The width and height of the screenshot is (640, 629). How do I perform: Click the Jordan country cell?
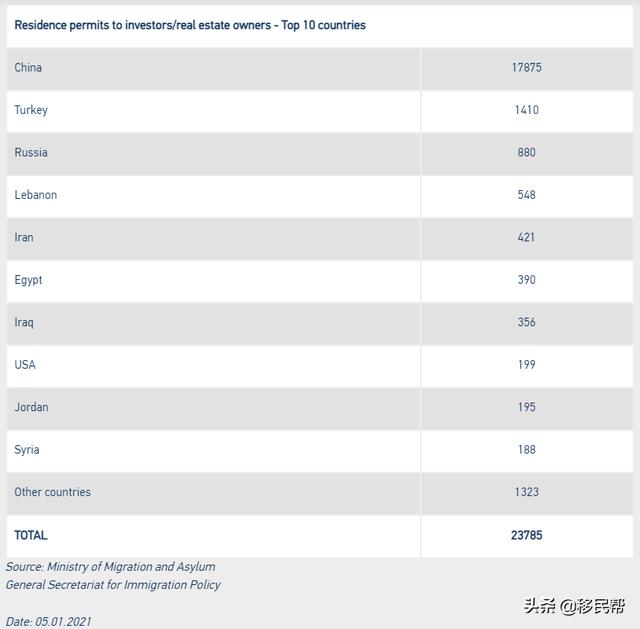(x=31, y=408)
